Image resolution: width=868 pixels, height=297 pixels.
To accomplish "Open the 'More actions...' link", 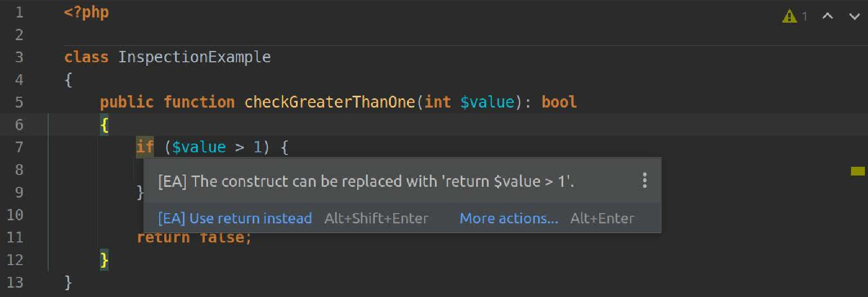I will click(x=509, y=218).
